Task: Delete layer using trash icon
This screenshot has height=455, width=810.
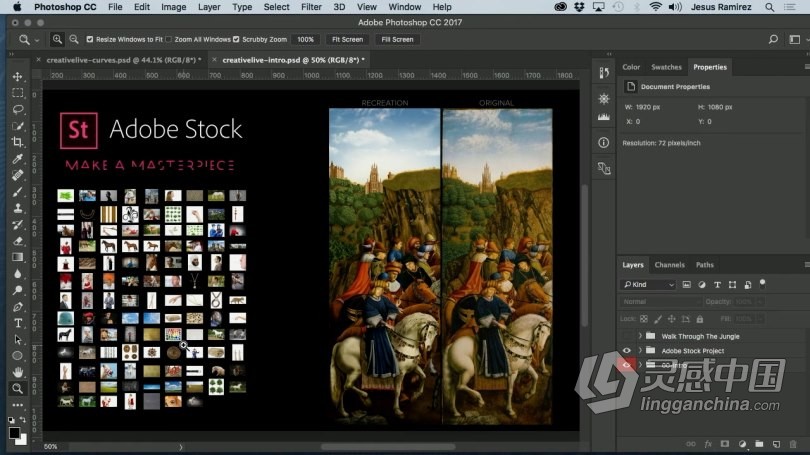Action: (x=793, y=444)
